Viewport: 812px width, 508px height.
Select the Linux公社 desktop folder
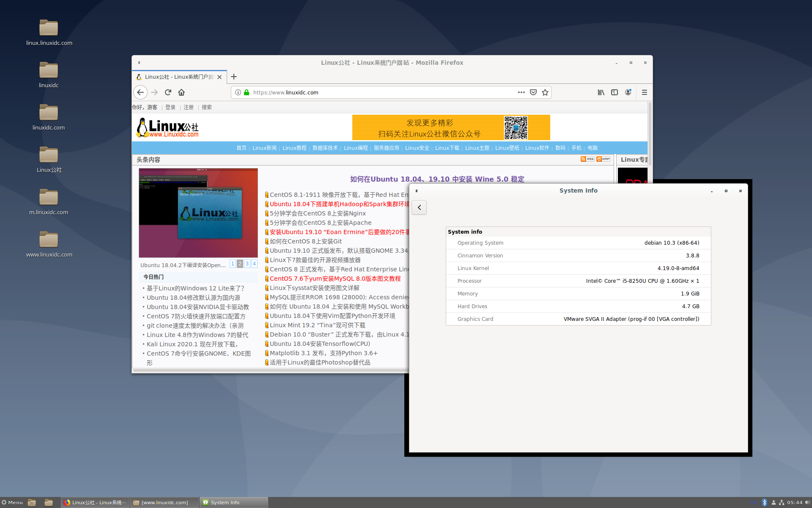click(x=49, y=160)
